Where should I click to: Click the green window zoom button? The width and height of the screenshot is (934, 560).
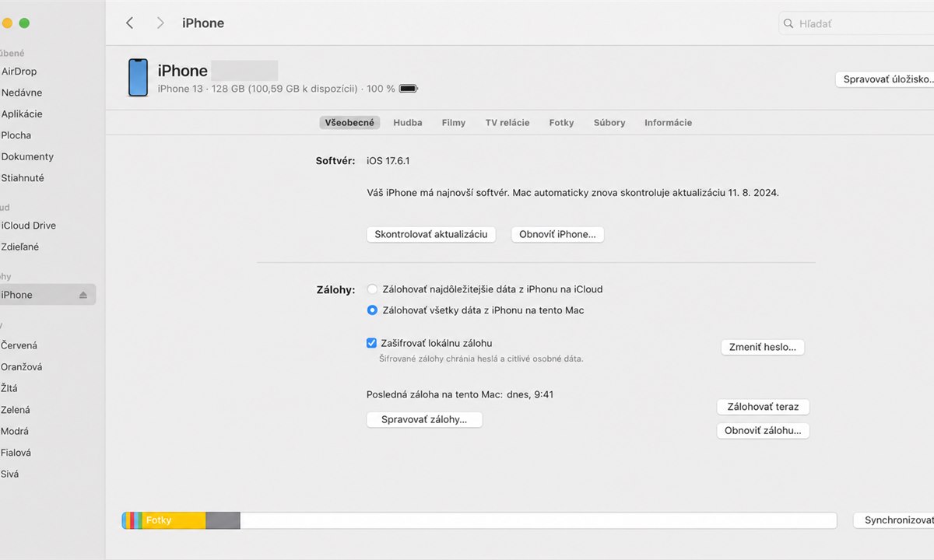pyautogui.click(x=24, y=23)
